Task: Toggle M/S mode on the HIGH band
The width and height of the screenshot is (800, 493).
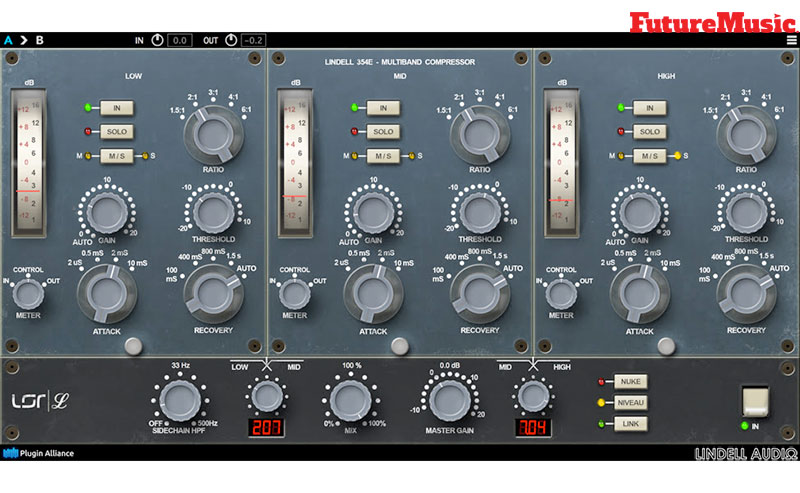Action: [x=649, y=156]
